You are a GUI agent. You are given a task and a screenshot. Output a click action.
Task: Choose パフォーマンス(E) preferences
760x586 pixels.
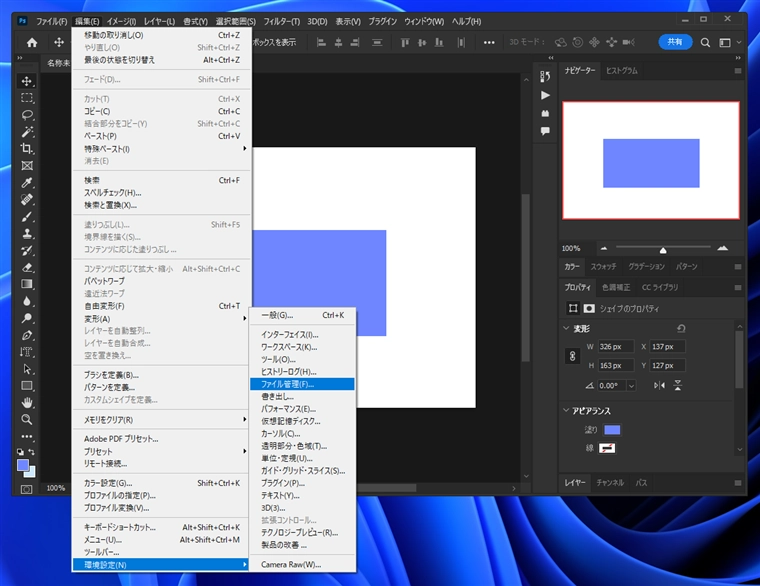[x=302, y=409]
